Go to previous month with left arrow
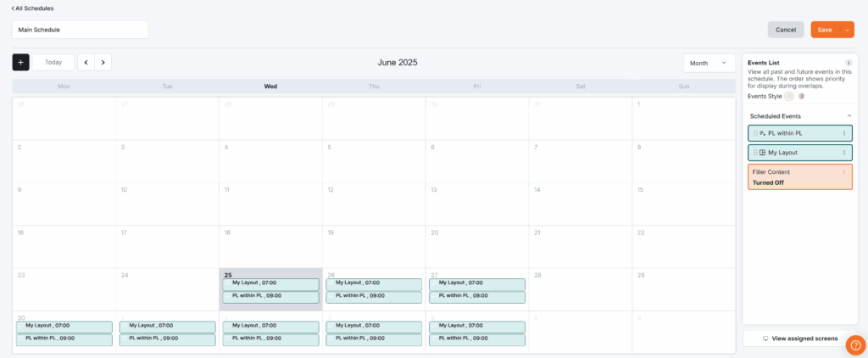The image size is (868, 358). pyautogui.click(x=86, y=63)
